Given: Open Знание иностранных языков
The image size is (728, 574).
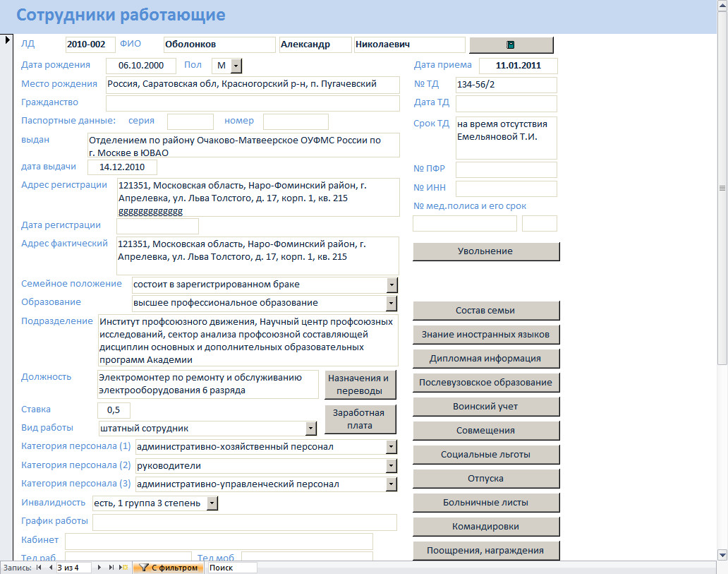Looking at the screenshot, I should [x=485, y=334].
